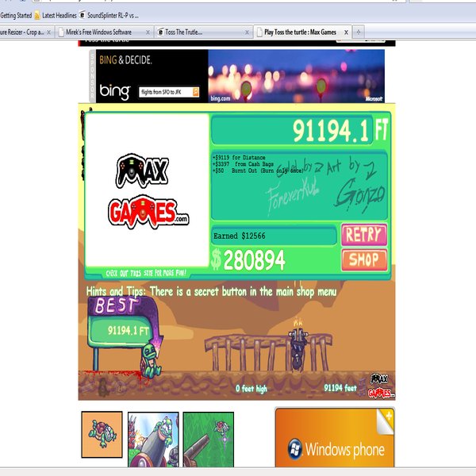Click the Windows phone advertisement
The height and width of the screenshot is (476, 476).
(x=335, y=437)
